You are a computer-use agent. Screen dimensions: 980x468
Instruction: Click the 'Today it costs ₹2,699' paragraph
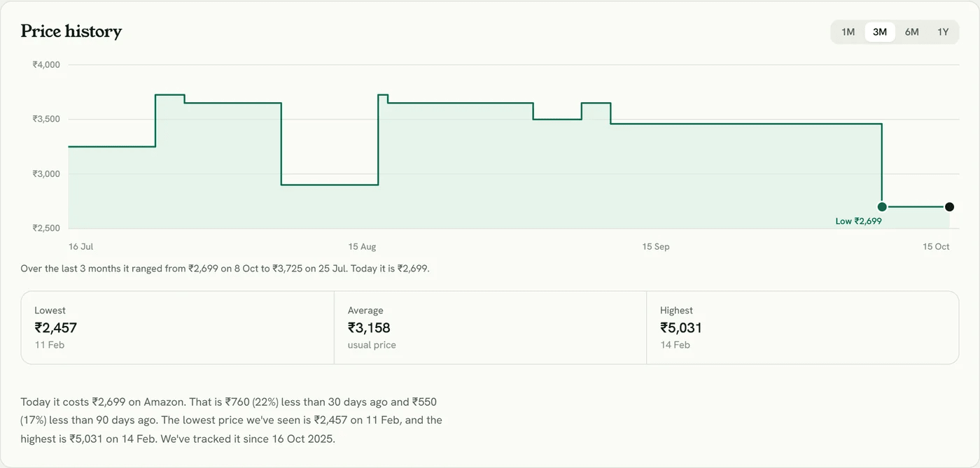pos(231,420)
